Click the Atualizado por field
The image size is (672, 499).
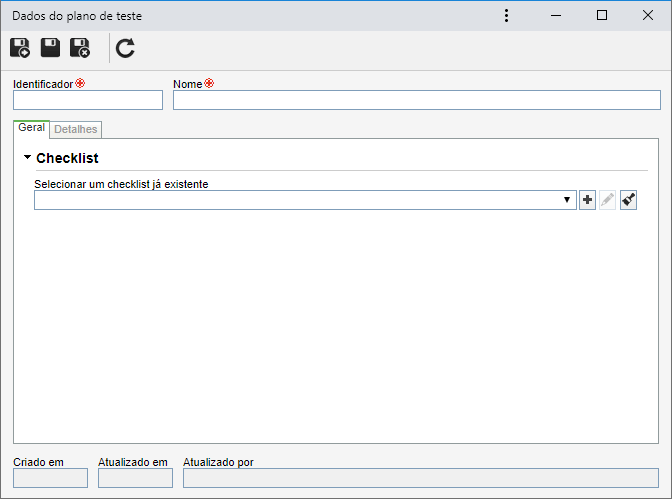[x=421, y=478]
